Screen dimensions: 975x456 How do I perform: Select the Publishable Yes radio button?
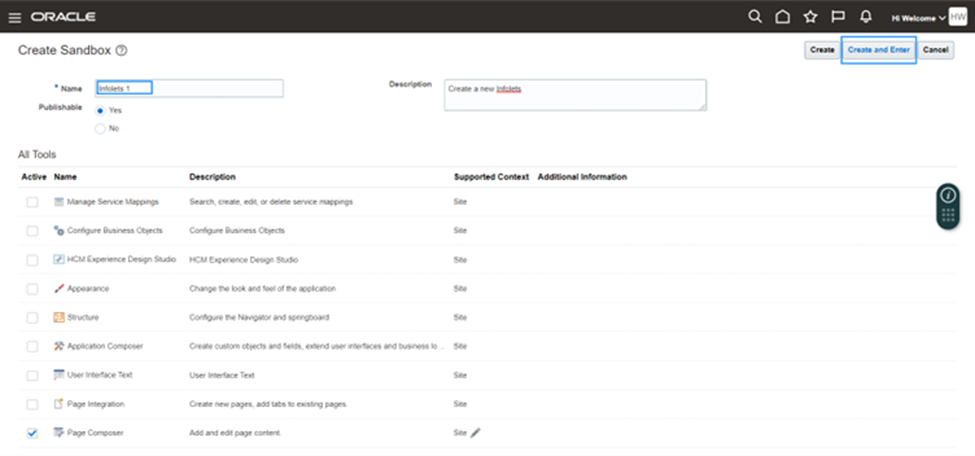(100, 111)
